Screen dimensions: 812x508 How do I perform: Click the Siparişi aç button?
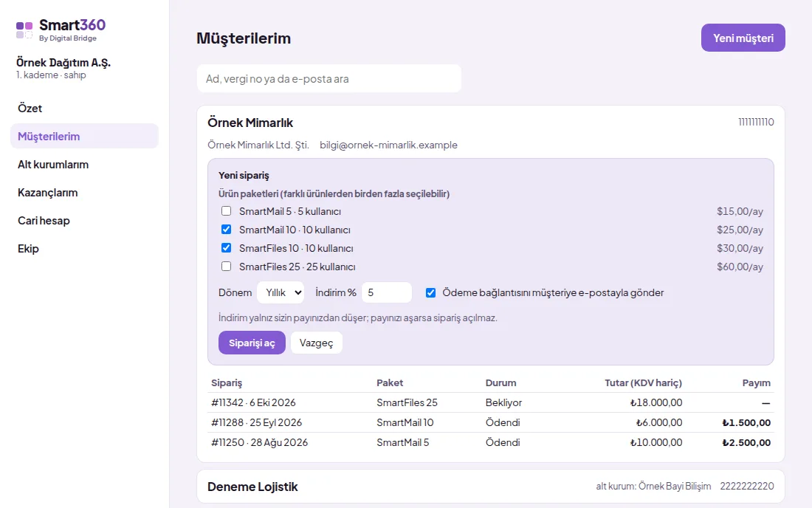pos(252,343)
